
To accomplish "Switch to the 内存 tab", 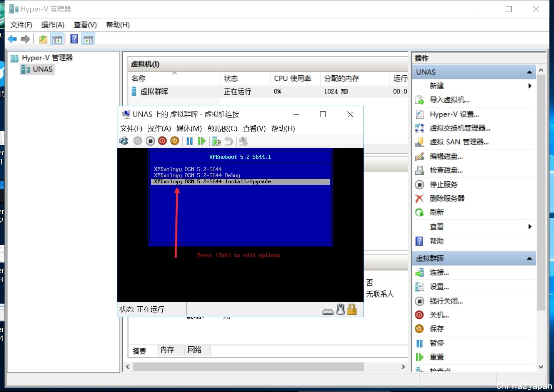I will point(167,350).
